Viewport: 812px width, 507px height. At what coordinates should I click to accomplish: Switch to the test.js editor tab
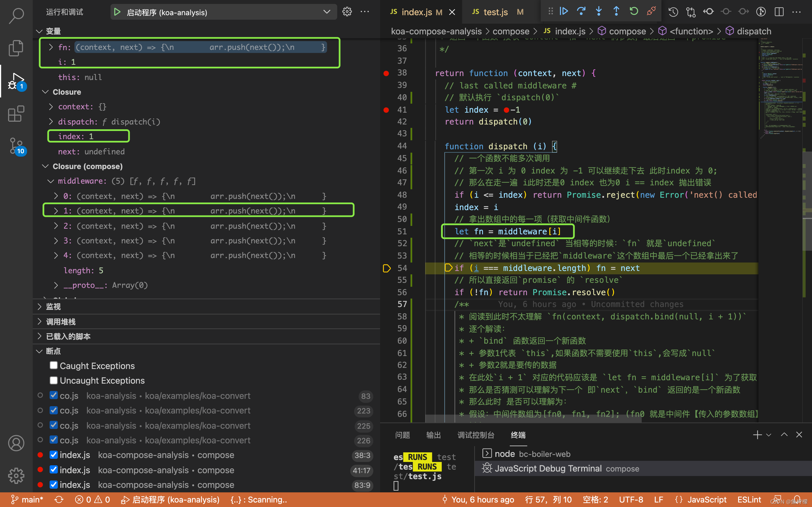click(495, 12)
